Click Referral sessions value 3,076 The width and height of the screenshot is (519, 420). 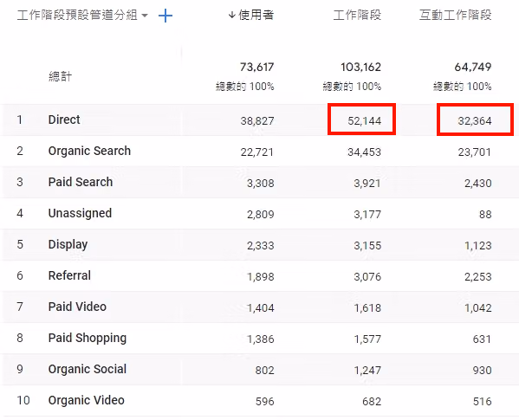367,277
